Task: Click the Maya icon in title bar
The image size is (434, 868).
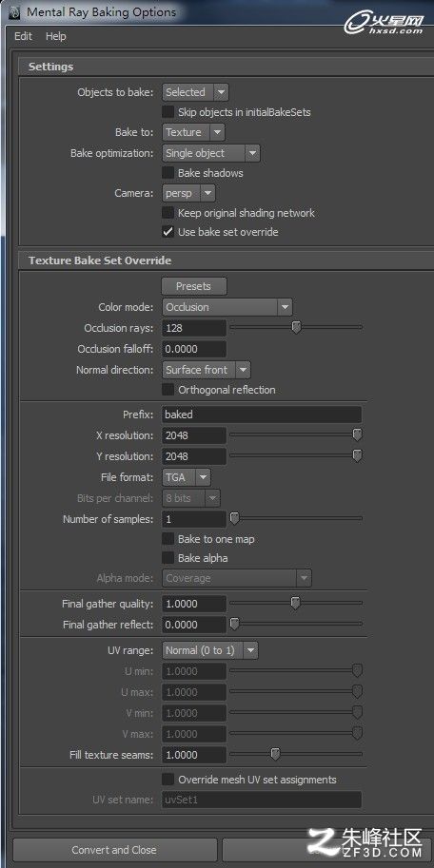Action: (x=14, y=12)
